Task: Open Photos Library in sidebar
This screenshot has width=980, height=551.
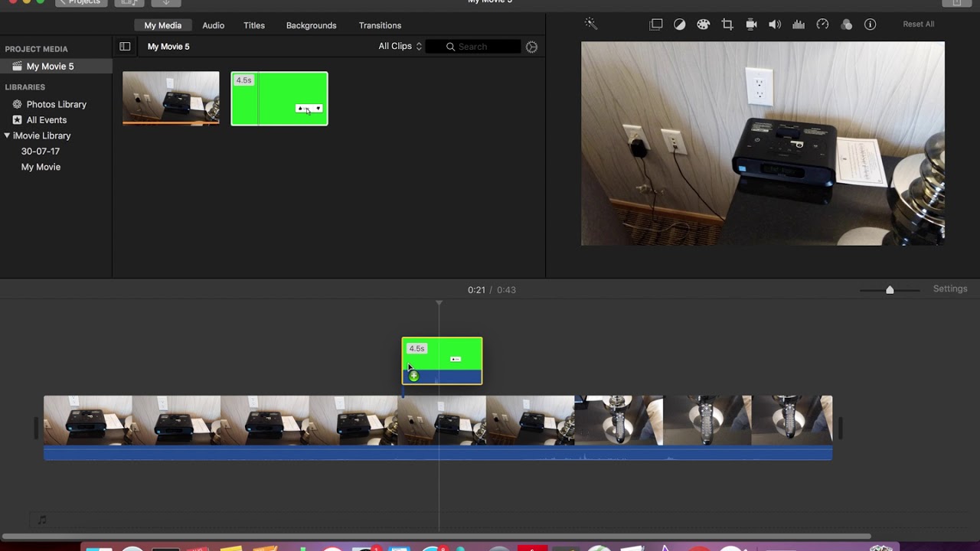Action: 56,104
